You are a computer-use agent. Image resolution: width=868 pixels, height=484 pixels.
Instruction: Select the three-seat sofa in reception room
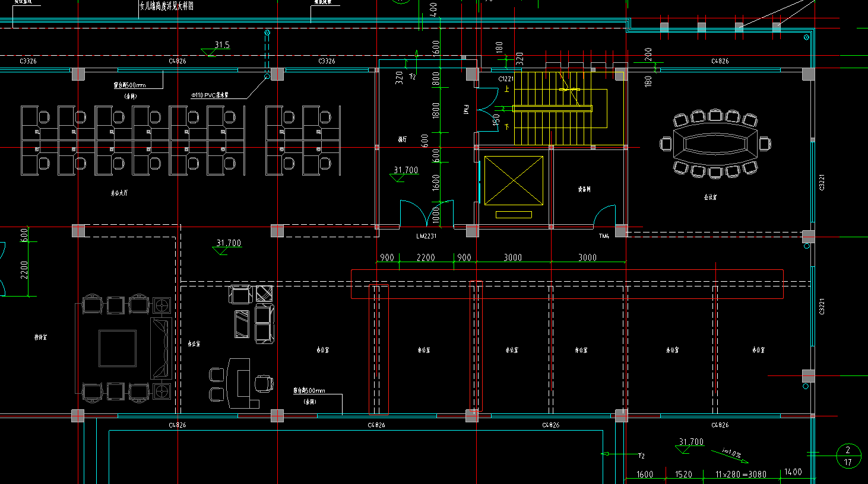click(160, 348)
